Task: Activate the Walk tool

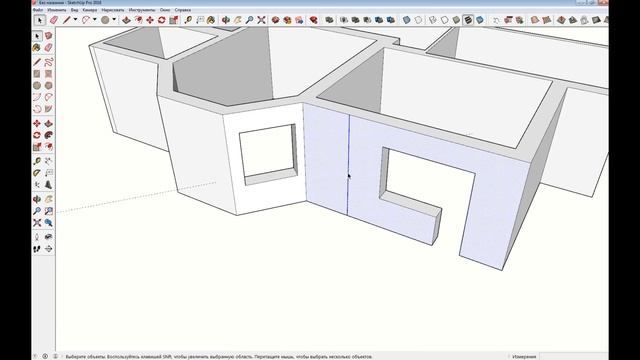Action: [x=37, y=249]
